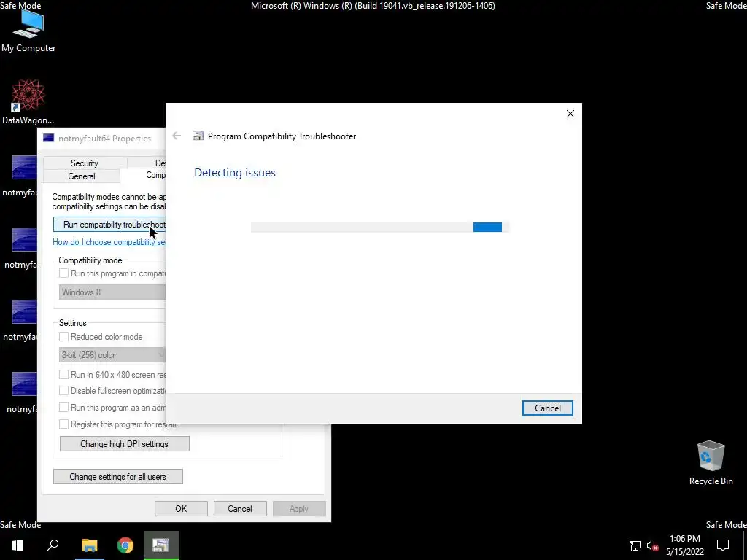Click the troubleshooter title icon
Viewport: 747px width, 560px height.
pyautogui.click(x=198, y=136)
